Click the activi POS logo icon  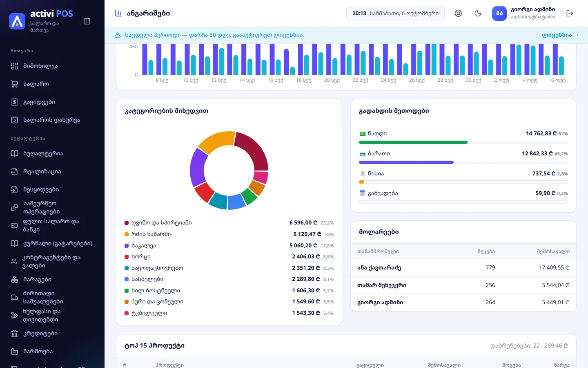(17, 21)
